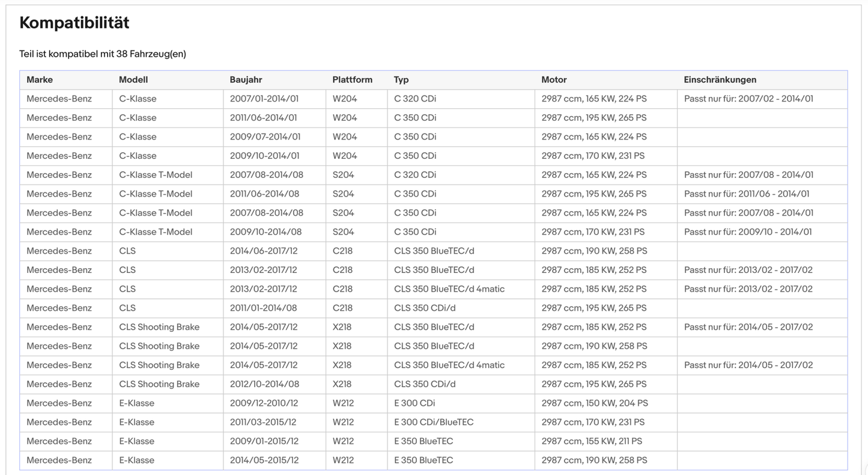Screen dimensions: 868x475
Task: Select the 2009/07-2014/01 Baujahr cell
Action: tap(265, 136)
